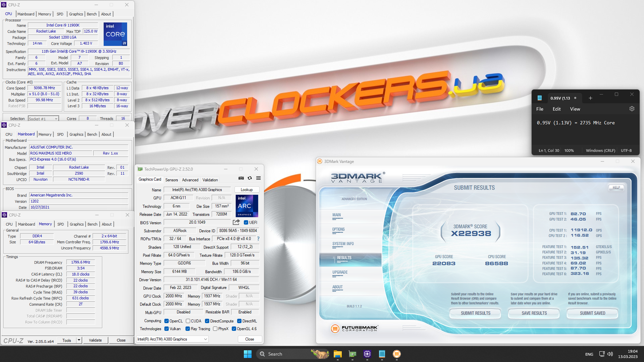Click the Save Results button

[534, 313]
